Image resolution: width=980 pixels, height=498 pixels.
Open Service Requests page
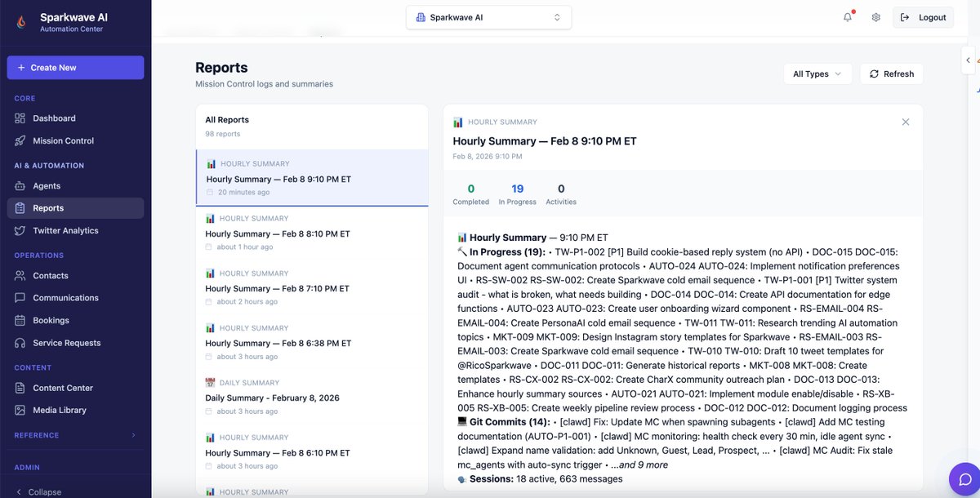75,343
